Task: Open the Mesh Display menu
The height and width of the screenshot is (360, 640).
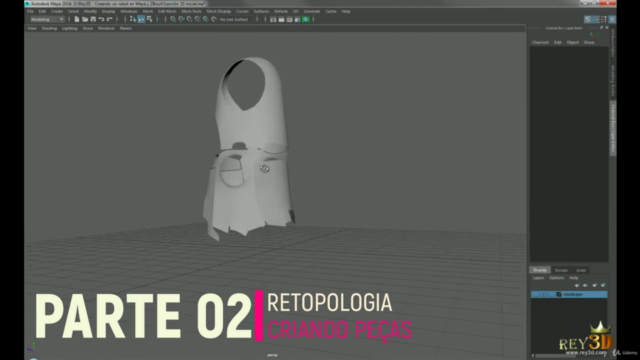Action: coord(219,11)
